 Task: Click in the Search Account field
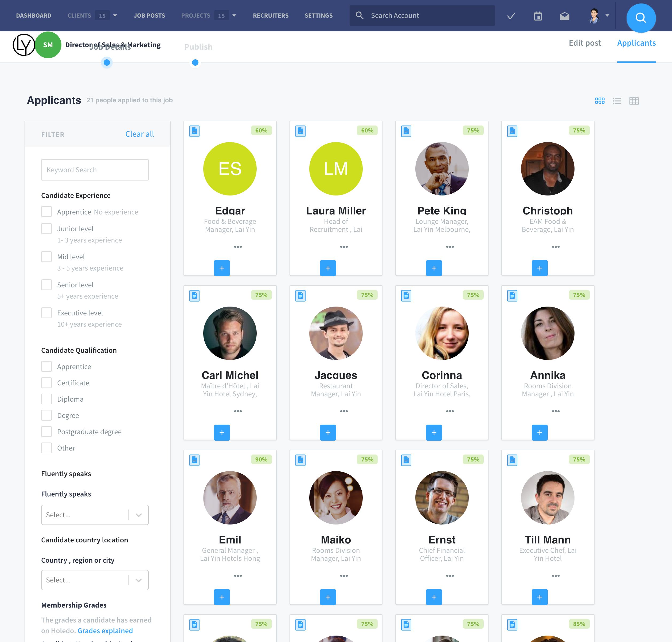pos(422,15)
